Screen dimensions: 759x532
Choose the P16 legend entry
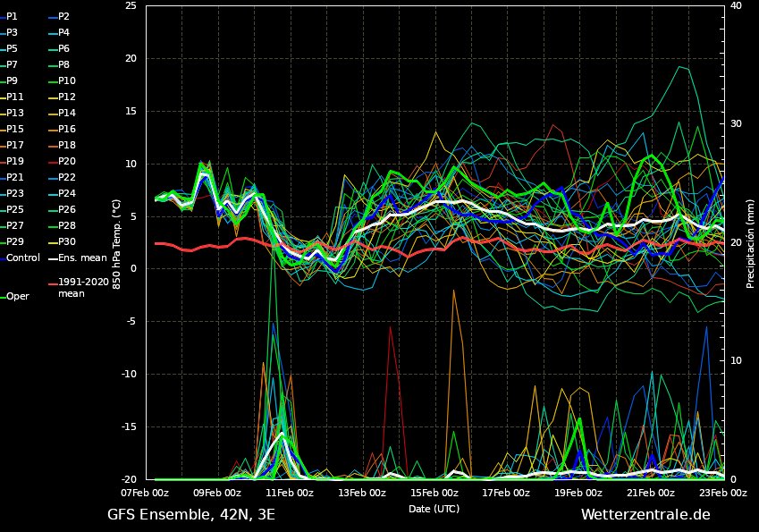62,129
